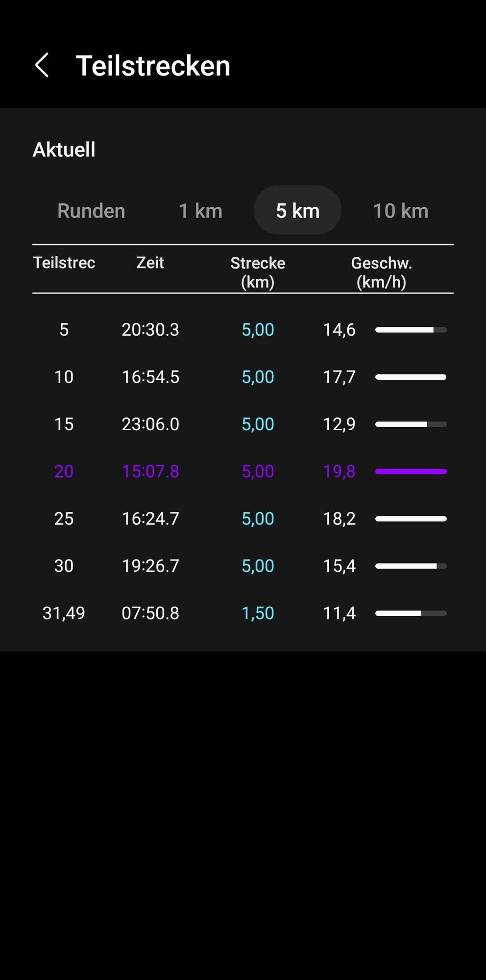Screen dimensions: 486x980
Task: Select the highlighted 15:07.8 split time
Action: [x=150, y=471]
